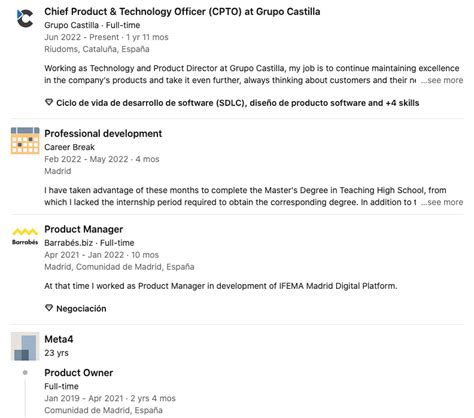Click the diamond skills icon next to SDLC skills
474x418 pixels.
click(x=49, y=102)
